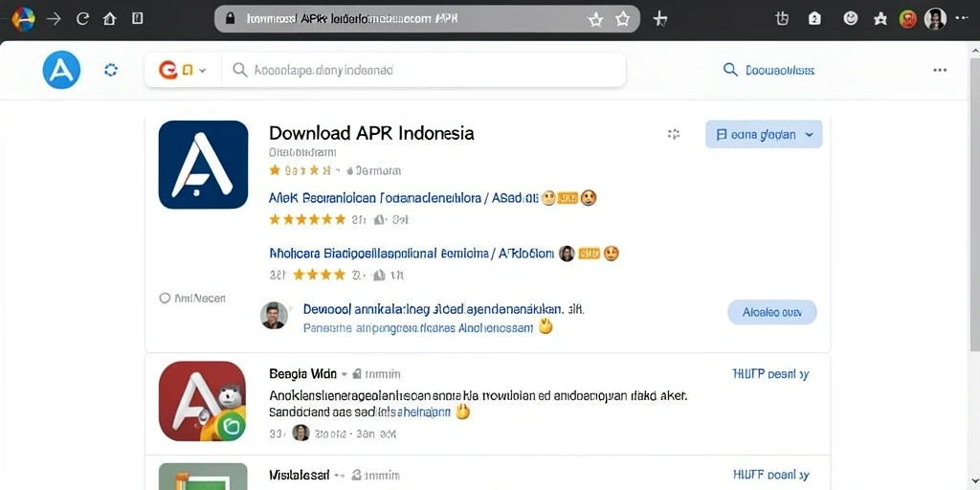Click the browser forward arrow
Image resolution: width=980 pixels, height=490 pixels.
tap(55, 19)
